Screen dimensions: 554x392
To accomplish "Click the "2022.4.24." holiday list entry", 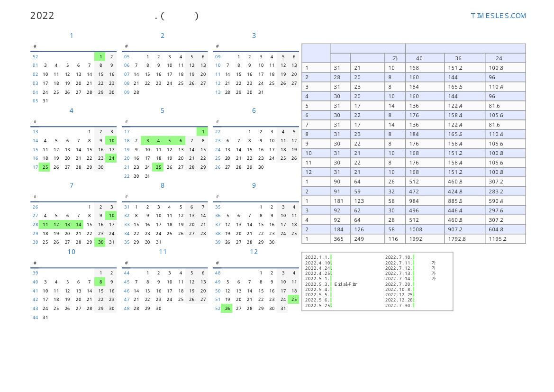I will pos(318,268).
